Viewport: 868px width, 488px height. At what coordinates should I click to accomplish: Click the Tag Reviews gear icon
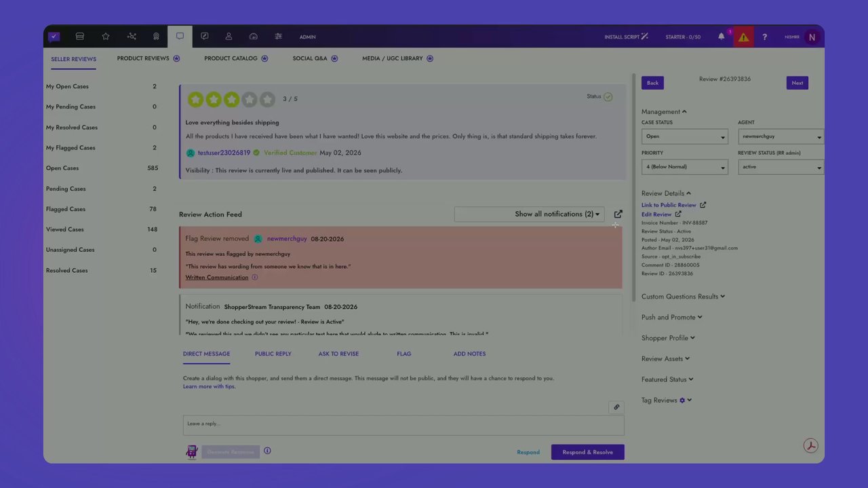point(682,400)
